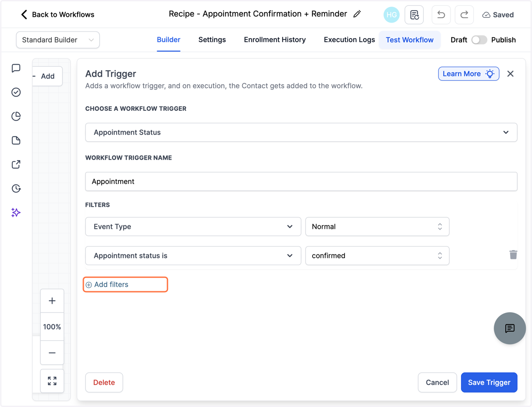
Task: Open the Standard Builder mode dropdown
Action: click(58, 40)
